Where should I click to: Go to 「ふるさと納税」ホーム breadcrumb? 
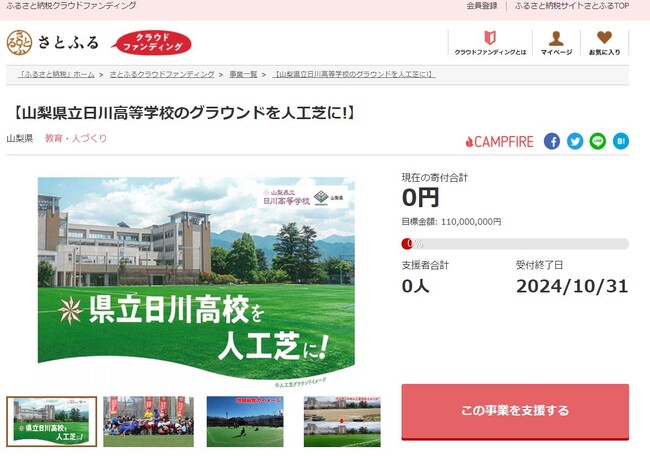tap(56, 75)
